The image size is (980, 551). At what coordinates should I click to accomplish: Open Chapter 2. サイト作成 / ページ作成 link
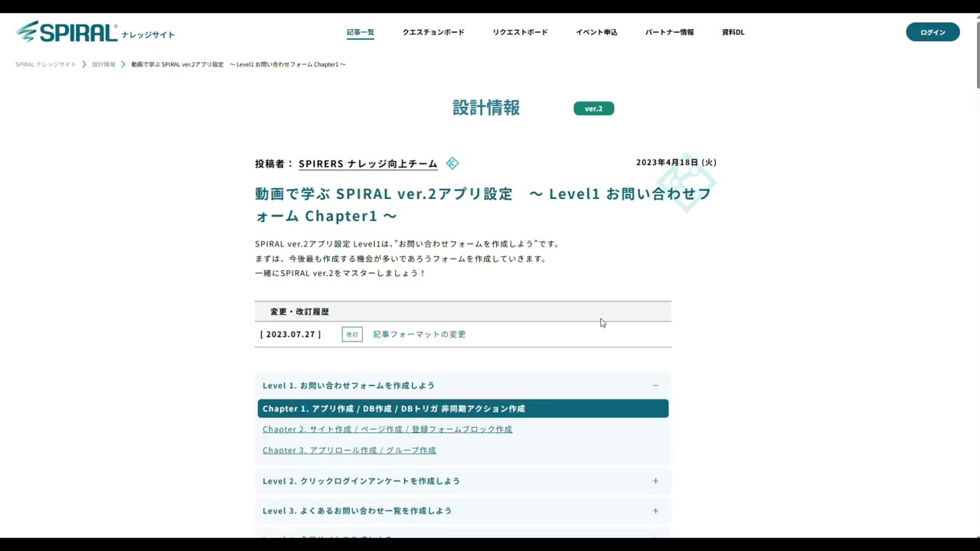tap(387, 429)
